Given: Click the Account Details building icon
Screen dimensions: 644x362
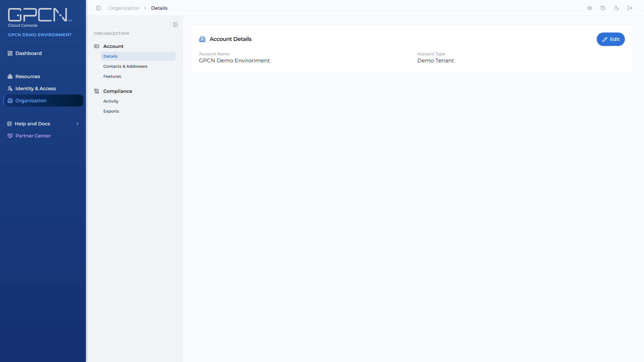Looking at the screenshot, I should click(x=202, y=39).
